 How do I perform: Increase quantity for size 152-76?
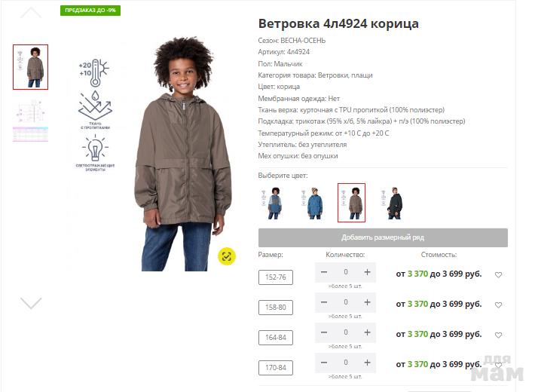(367, 272)
